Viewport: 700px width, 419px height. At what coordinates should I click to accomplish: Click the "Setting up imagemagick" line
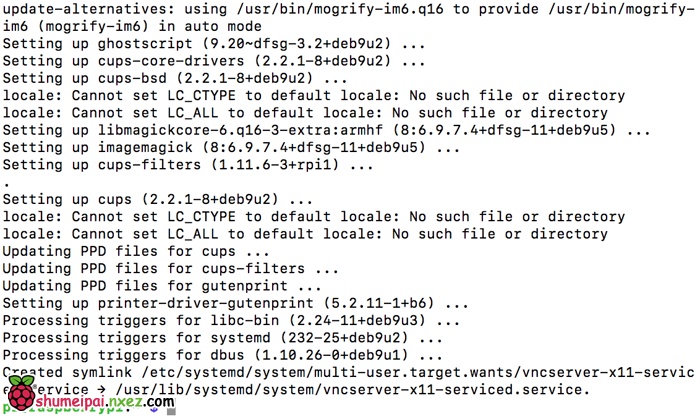pyautogui.click(x=231, y=147)
